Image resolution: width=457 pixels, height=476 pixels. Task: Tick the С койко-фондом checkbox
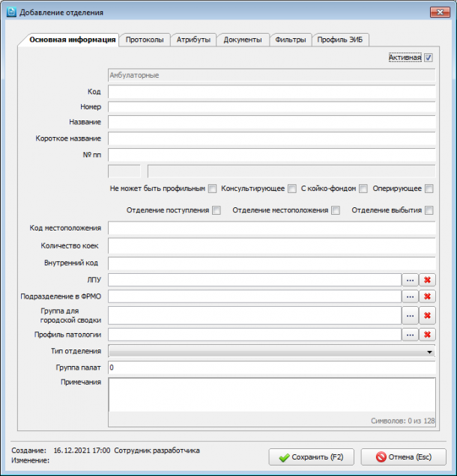tap(363, 189)
